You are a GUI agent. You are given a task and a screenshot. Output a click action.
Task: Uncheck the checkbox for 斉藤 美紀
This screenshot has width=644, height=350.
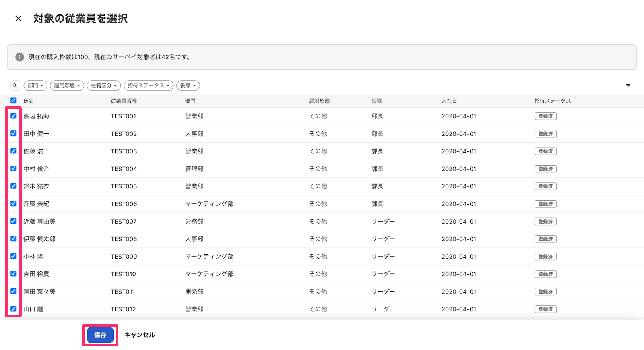point(13,203)
